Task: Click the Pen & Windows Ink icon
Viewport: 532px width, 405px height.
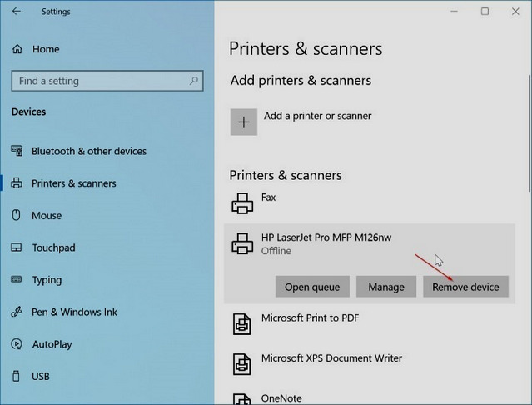Action: pyautogui.click(x=17, y=312)
